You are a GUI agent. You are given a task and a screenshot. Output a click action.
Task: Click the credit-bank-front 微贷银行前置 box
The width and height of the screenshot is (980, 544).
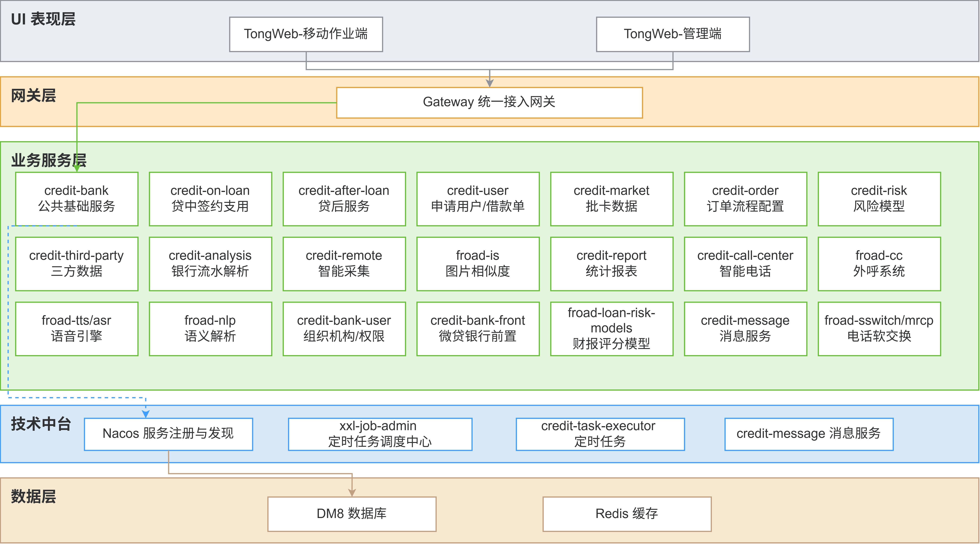coord(478,329)
